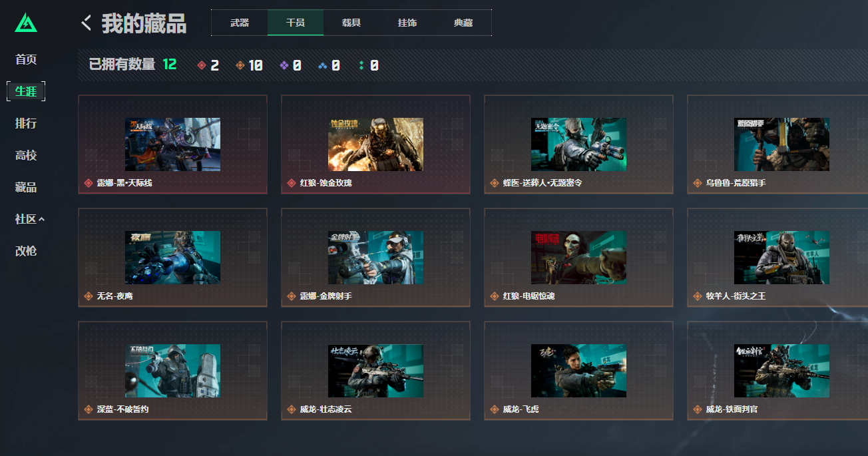Viewport: 868px width, 456px height.
Task: Click the 露娜-黑•天际线 name label
Action: [x=124, y=183]
